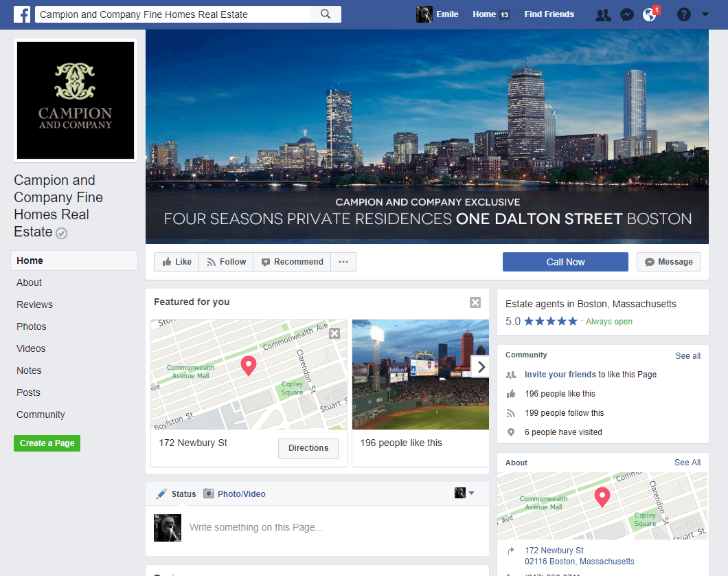728x576 pixels.
Task: Click the directions arrow icon beside address
Action: [511, 551]
